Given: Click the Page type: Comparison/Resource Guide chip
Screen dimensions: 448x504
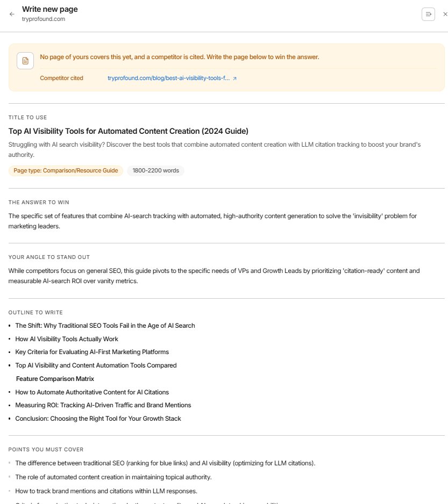Looking at the screenshot, I should 66,171.
